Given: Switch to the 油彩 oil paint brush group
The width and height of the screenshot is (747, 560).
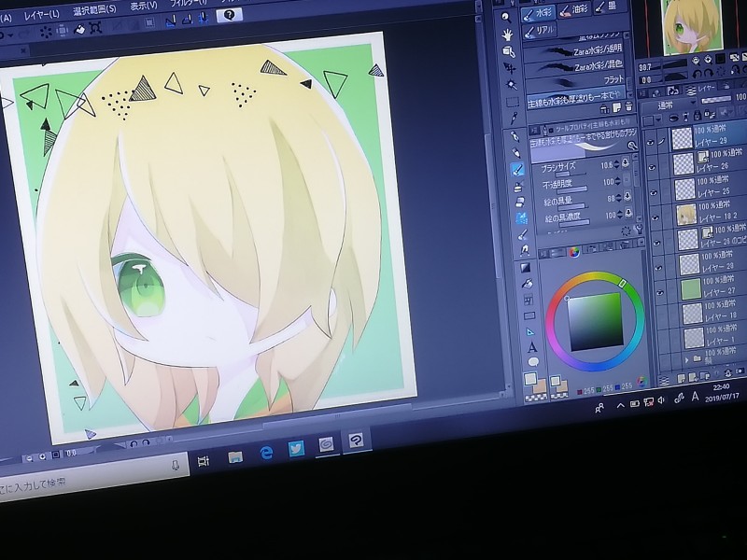Looking at the screenshot, I should 574,9.
